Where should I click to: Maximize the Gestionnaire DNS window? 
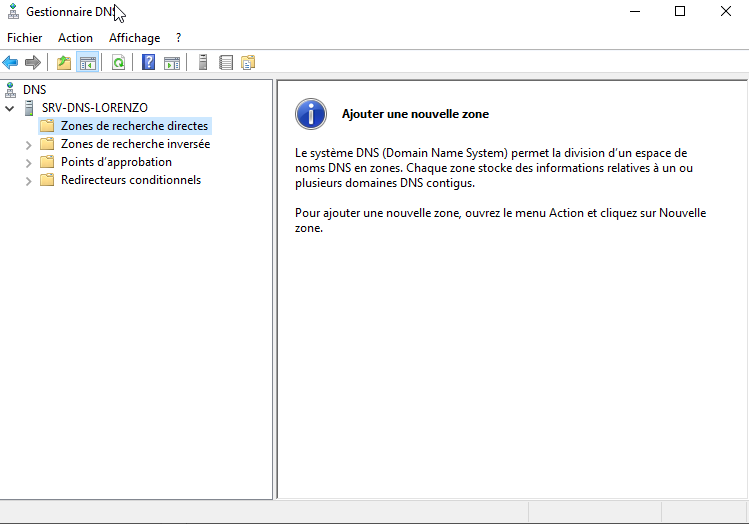[x=680, y=11]
